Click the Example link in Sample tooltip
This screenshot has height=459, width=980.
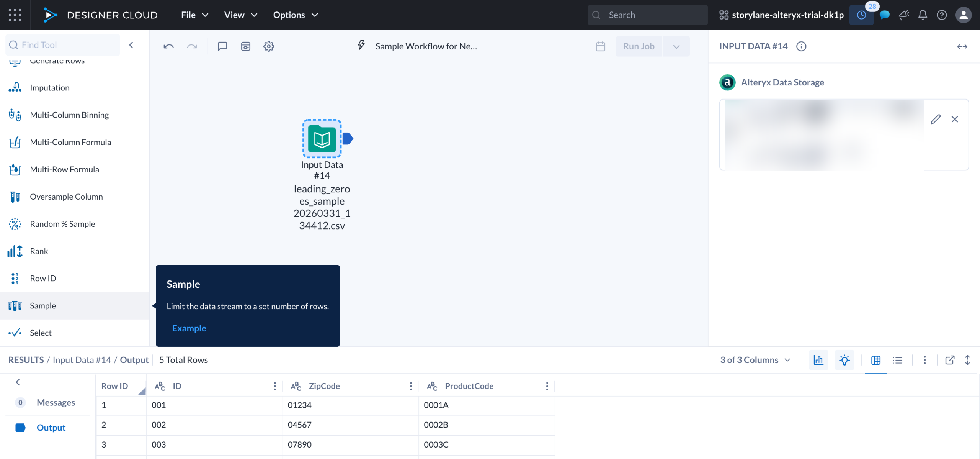point(189,328)
